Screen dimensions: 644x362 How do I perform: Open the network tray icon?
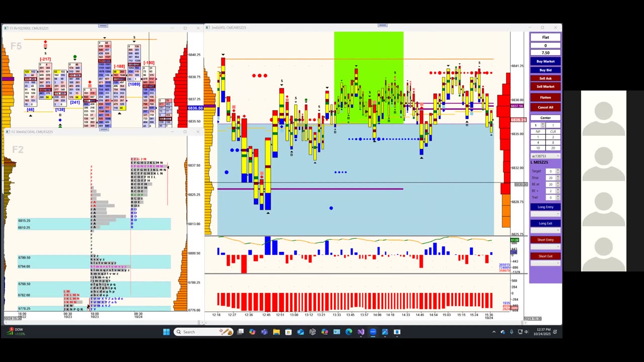click(x=520, y=332)
